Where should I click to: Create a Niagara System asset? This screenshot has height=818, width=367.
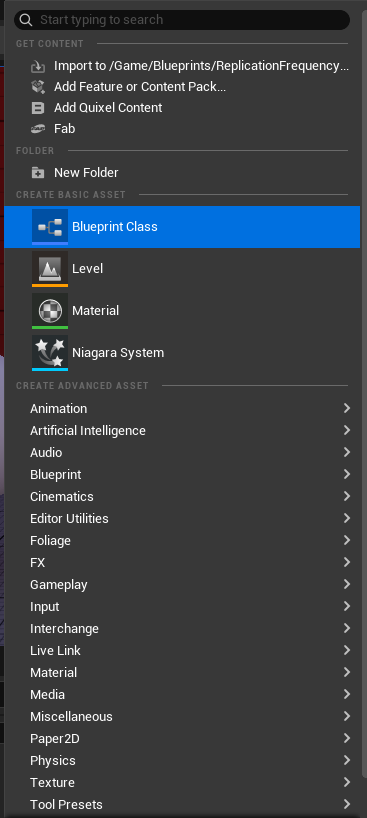pos(182,353)
